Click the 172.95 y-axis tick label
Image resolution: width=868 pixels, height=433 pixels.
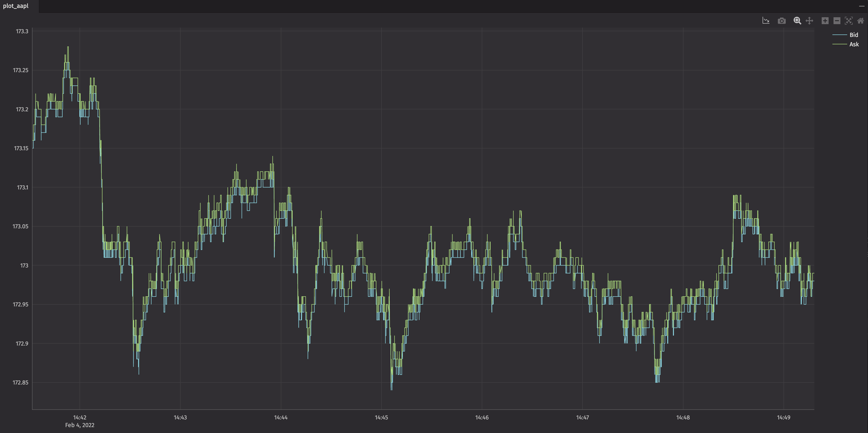click(x=20, y=304)
